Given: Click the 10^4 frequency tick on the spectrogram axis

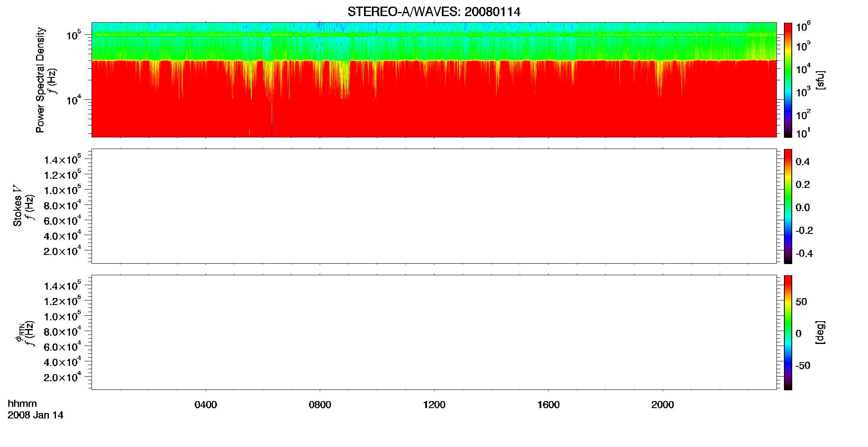Looking at the screenshot, I should 74,100.
